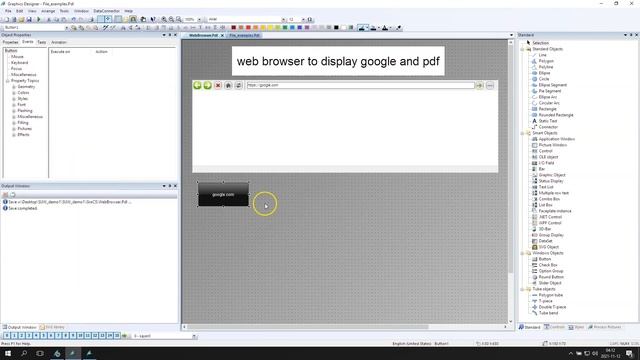
Task: Toggle layer 9 visibility button
Action: pyautogui.click(x=73, y=336)
